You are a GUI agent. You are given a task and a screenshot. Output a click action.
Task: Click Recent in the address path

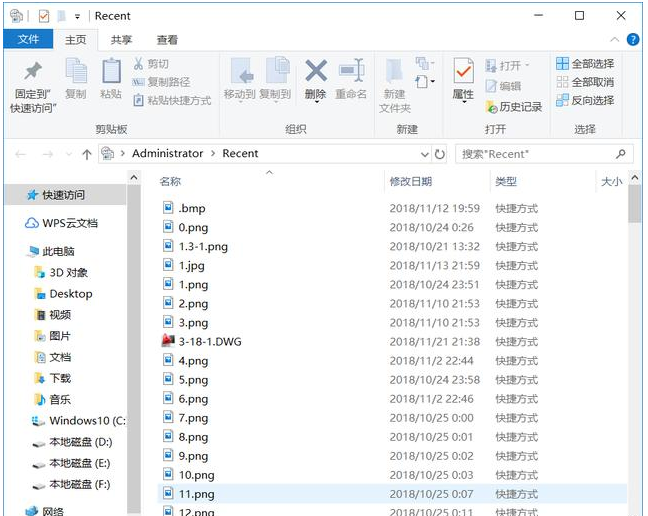[240, 153]
